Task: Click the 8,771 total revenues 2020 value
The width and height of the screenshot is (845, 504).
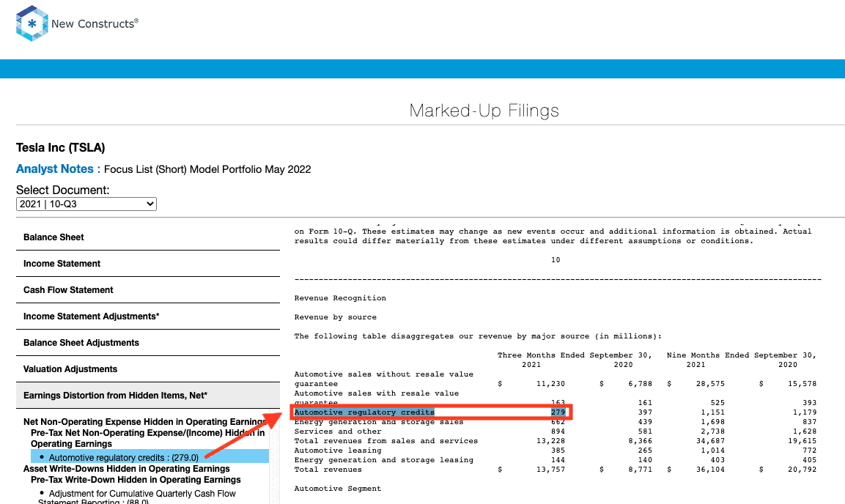Action: 641,470
